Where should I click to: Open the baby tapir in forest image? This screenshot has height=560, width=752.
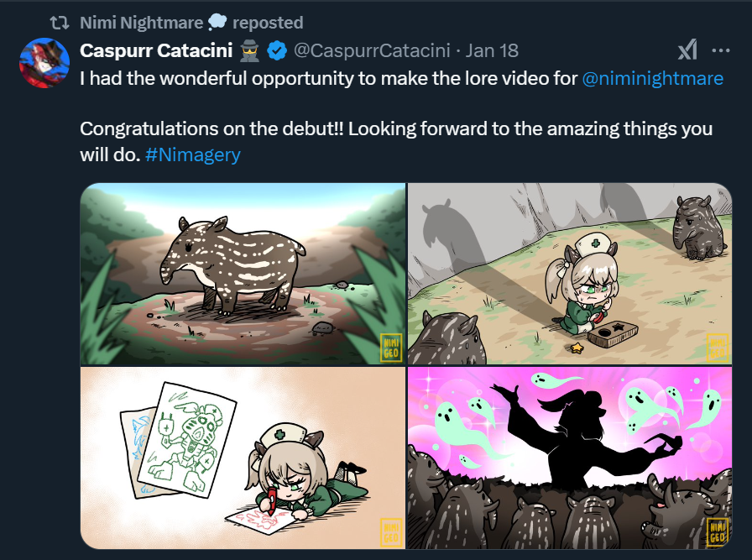coord(243,274)
